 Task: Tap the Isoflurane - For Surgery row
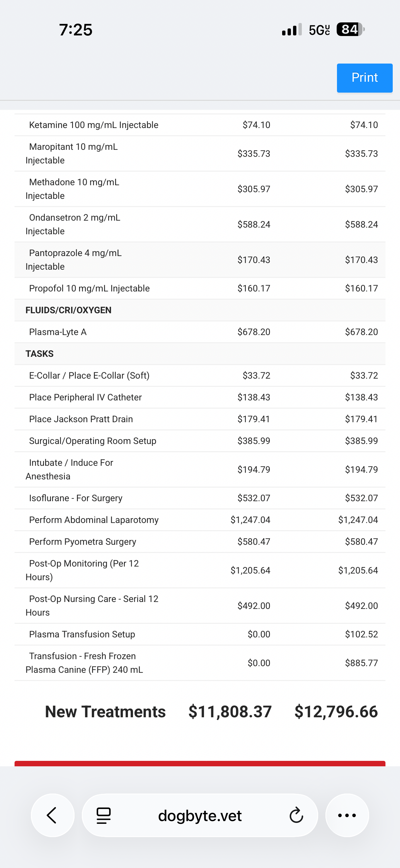(x=75, y=498)
